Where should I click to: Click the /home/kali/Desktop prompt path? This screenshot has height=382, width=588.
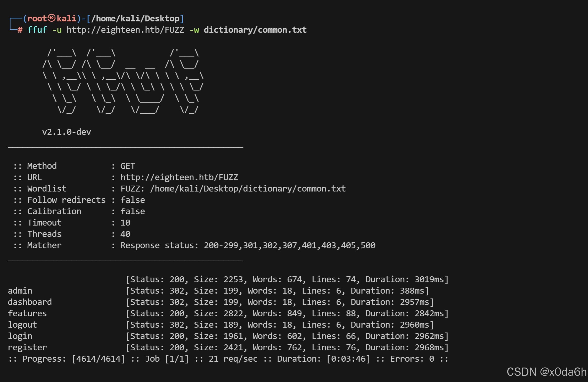point(135,19)
